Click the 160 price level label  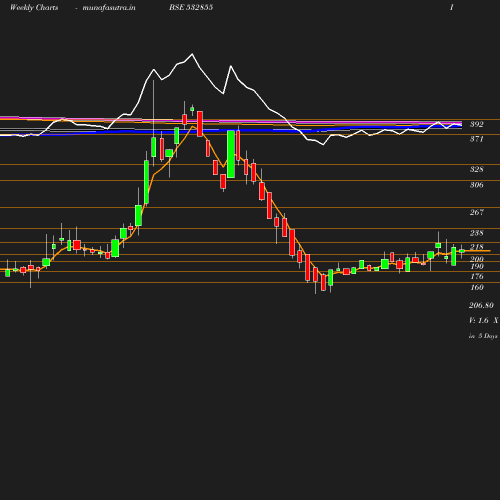477,287
